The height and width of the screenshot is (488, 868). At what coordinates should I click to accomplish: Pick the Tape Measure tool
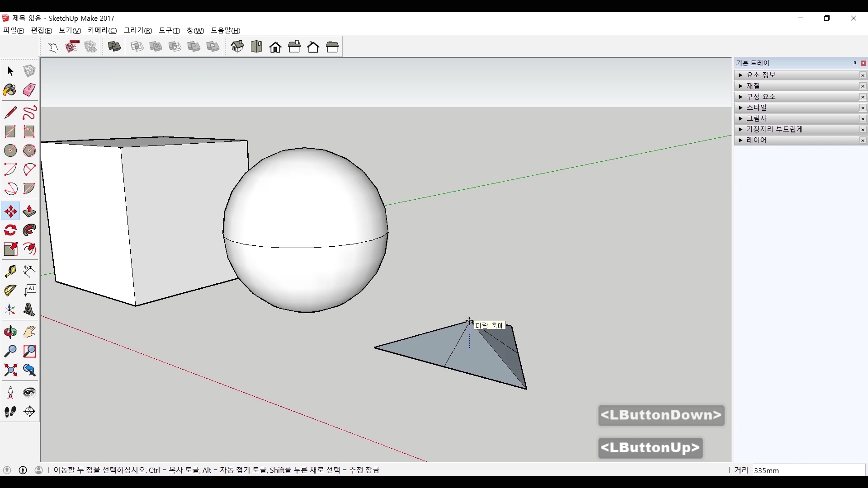(10, 271)
